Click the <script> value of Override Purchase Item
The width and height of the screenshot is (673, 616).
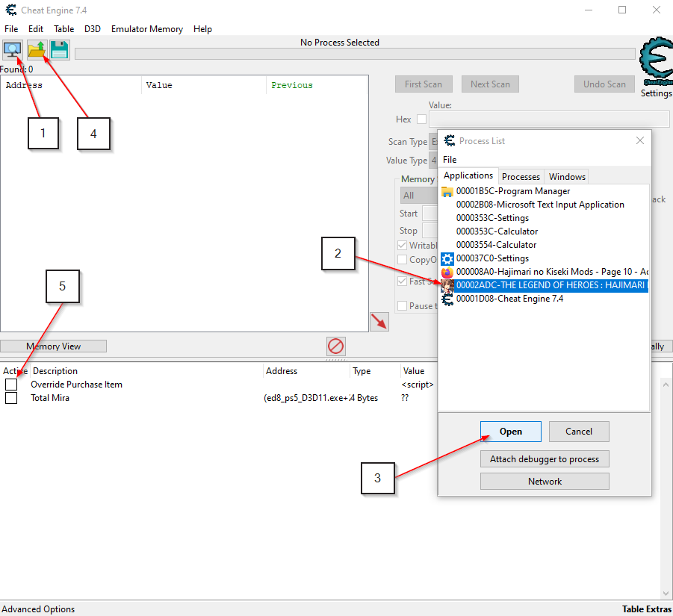pyautogui.click(x=418, y=385)
